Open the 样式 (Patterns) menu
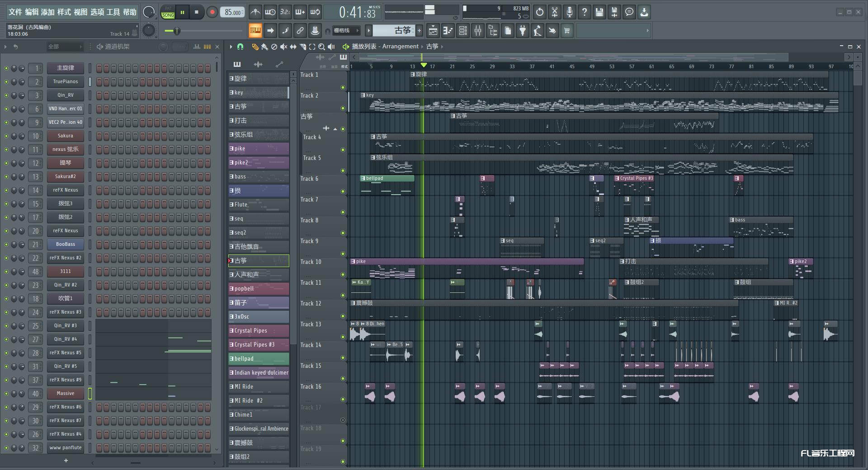Viewport: 868px width, 470px height. (64, 12)
